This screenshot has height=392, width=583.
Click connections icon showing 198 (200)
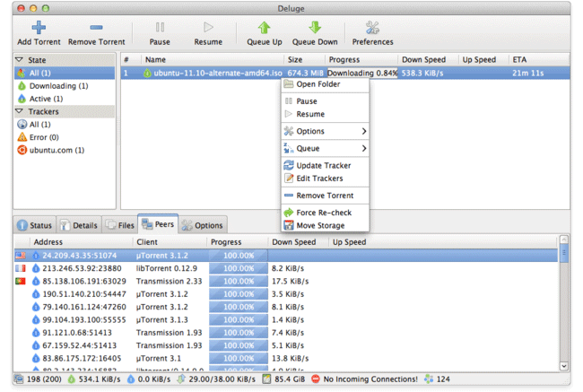[19, 379]
